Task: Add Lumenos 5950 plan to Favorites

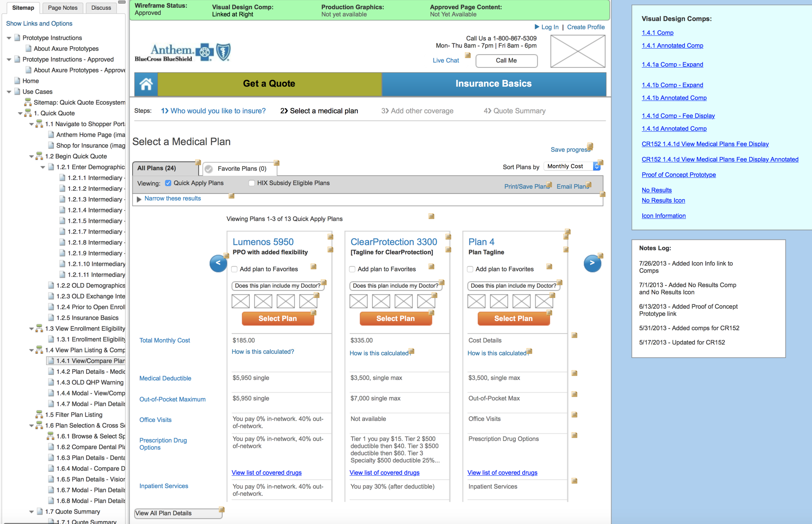Action: click(235, 270)
